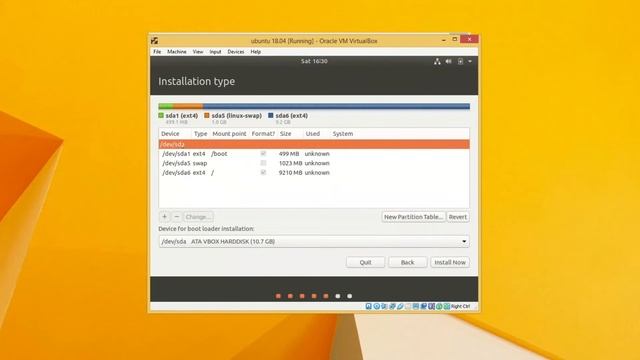Select the /dev/sda5 swap row
Screen dimensions: 640x360
[314, 163]
